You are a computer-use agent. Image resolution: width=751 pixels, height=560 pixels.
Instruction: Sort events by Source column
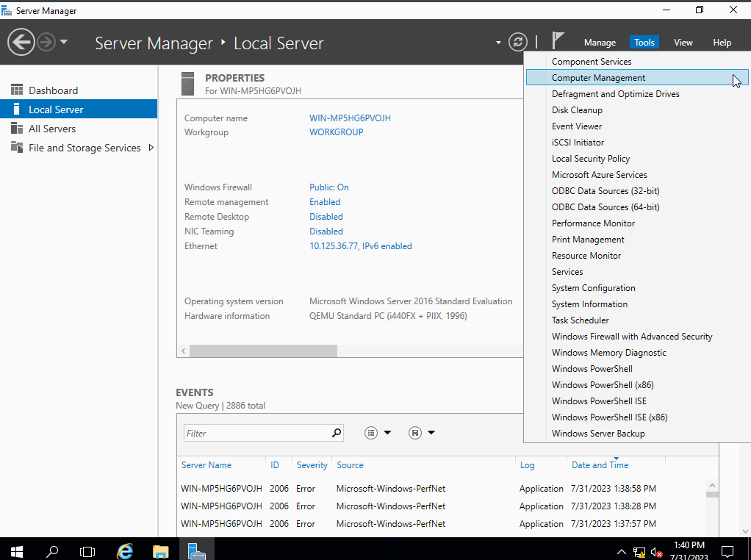350,465
